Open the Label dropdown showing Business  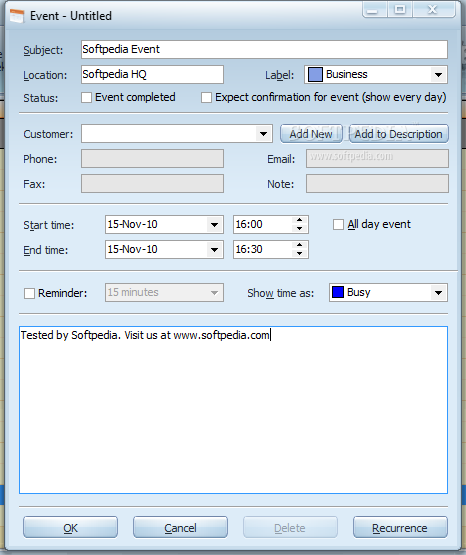(438, 75)
